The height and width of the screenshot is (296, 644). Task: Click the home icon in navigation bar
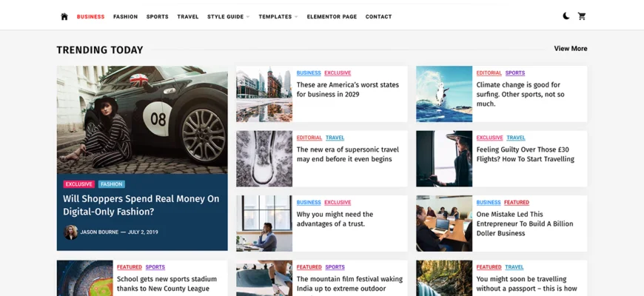64,16
